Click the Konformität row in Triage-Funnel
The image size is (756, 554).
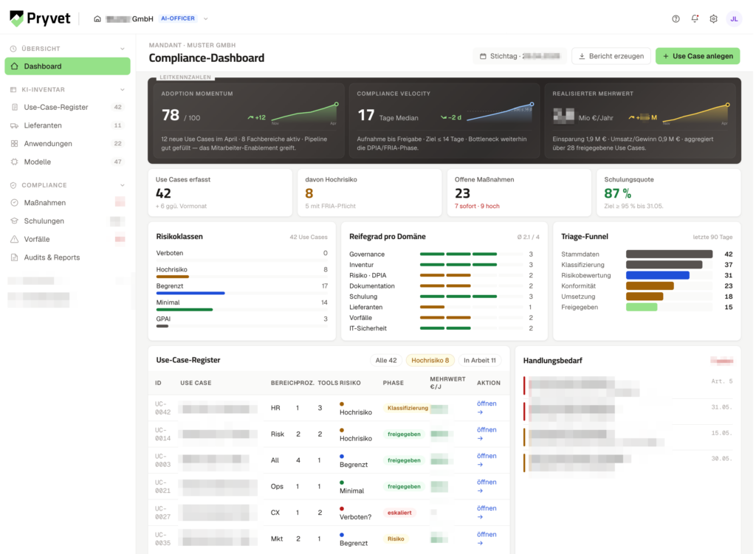point(647,286)
